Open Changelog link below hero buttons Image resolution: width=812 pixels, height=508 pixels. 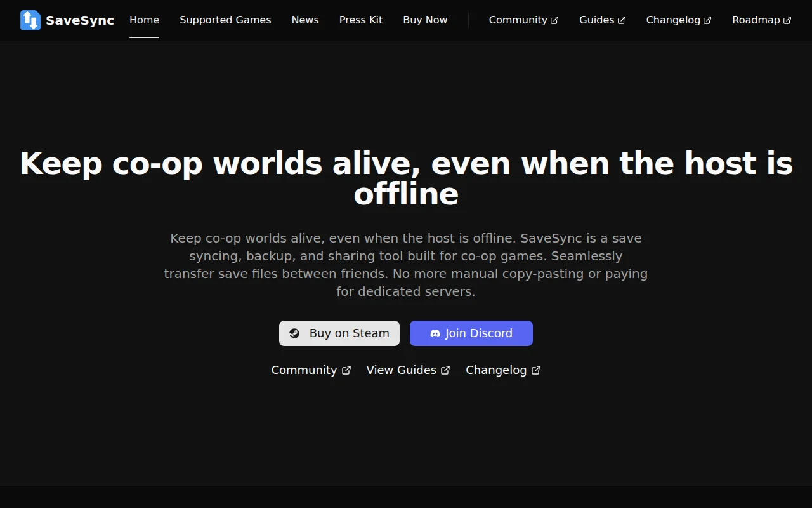pyautogui.click(x=503, y=370)
